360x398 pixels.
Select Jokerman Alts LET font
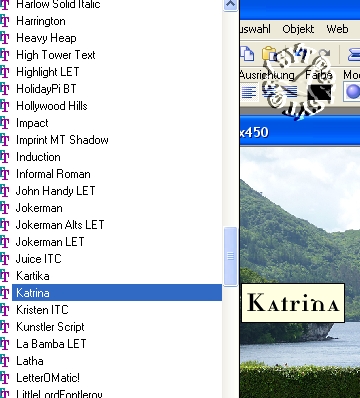(60, 225)
